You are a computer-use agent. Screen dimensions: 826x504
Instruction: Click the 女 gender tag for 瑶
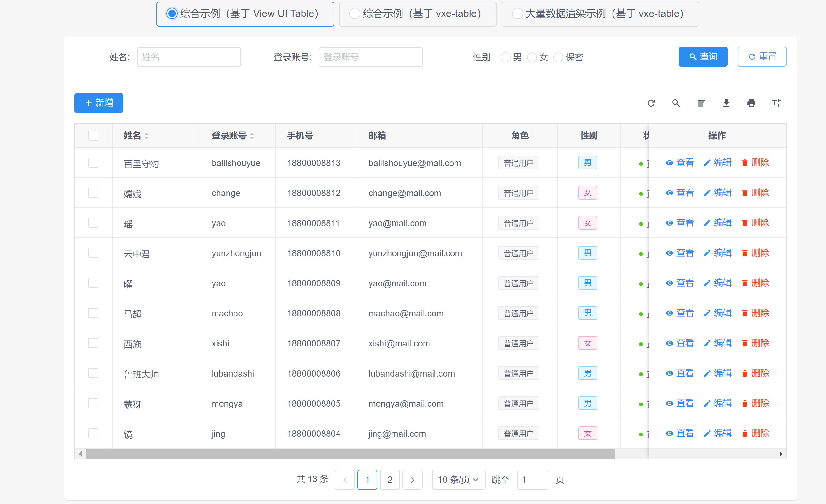point(587,223)
